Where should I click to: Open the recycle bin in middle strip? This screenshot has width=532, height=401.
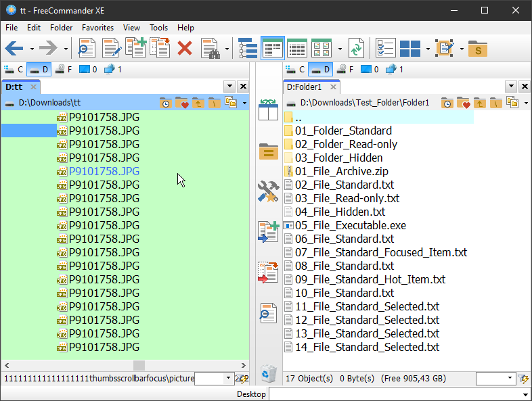pyautogui.click(x=269, y=372)
